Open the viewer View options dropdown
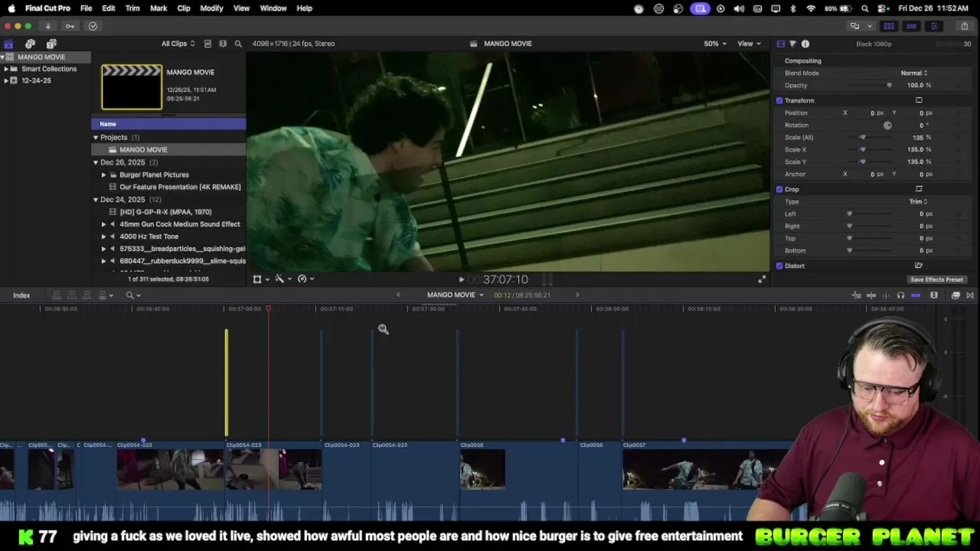 [749, 44]
